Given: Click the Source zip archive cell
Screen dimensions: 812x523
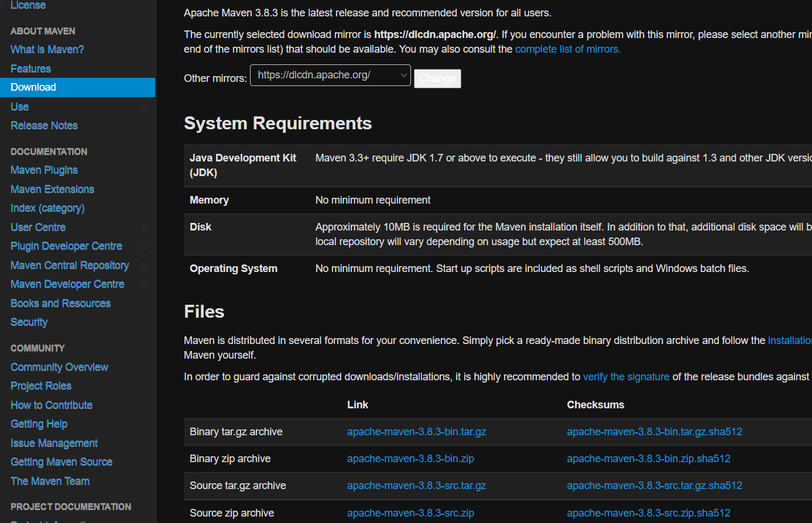Looking at the screenshot, I should tap(232, 513).
